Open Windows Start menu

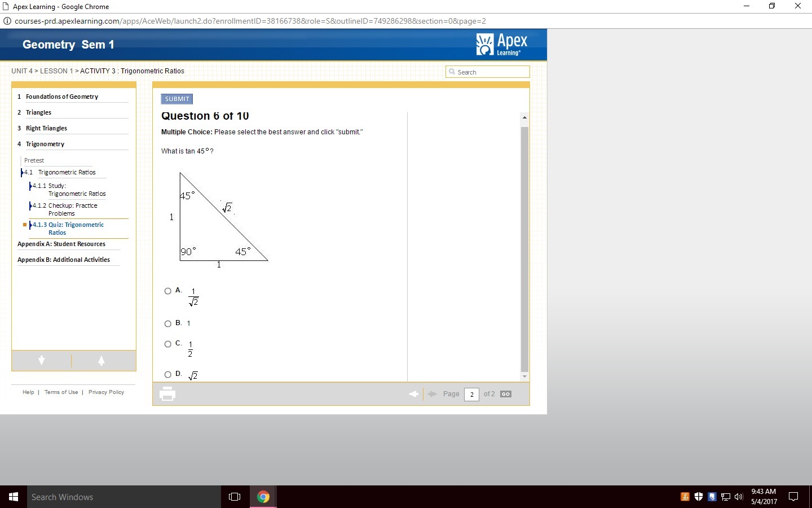[14, 497]
